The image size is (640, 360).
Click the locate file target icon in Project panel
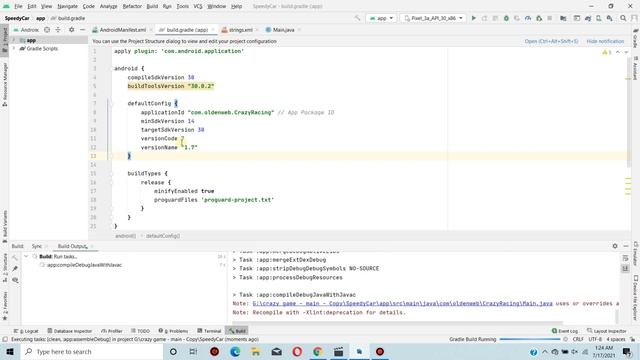47,30
